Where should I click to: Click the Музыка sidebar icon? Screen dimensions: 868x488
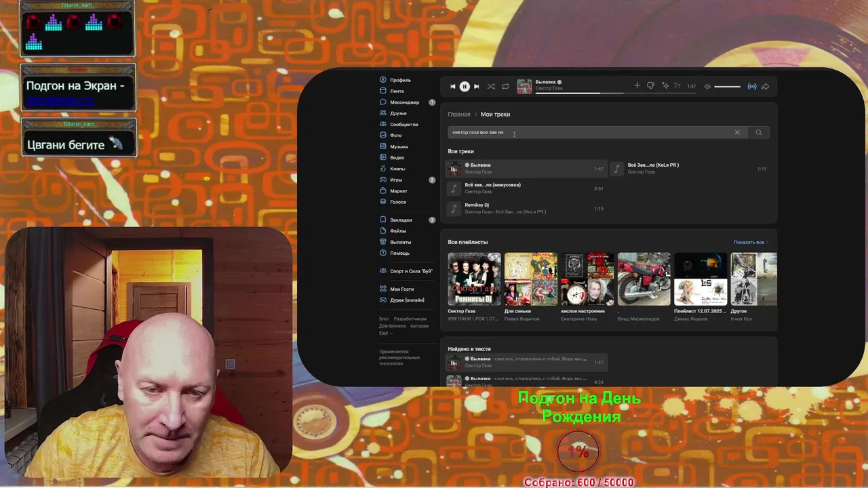[x=383, y=146]
